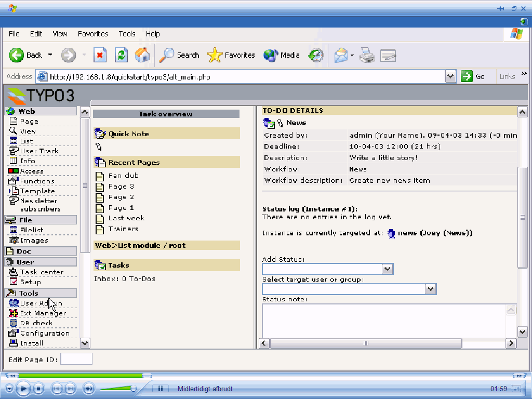532x399 pixels.
Task: Open the Functions module
Action: (x=37, y=181)
